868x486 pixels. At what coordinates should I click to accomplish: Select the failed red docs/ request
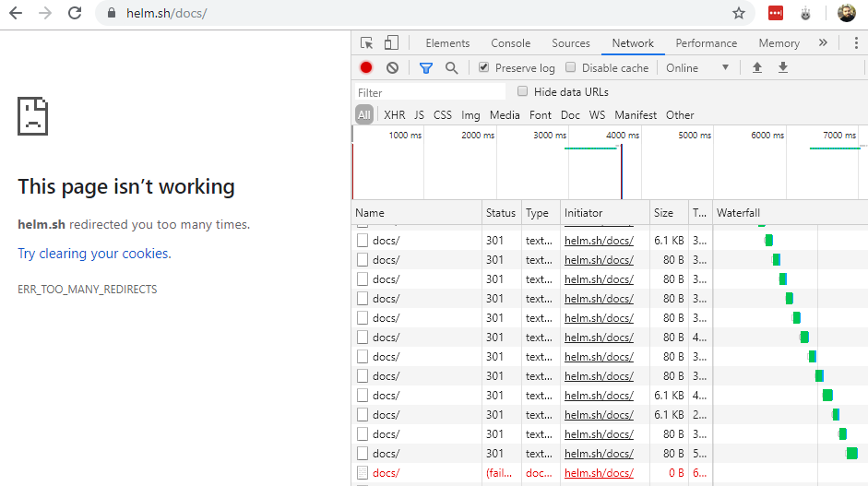tap(386, 473)
